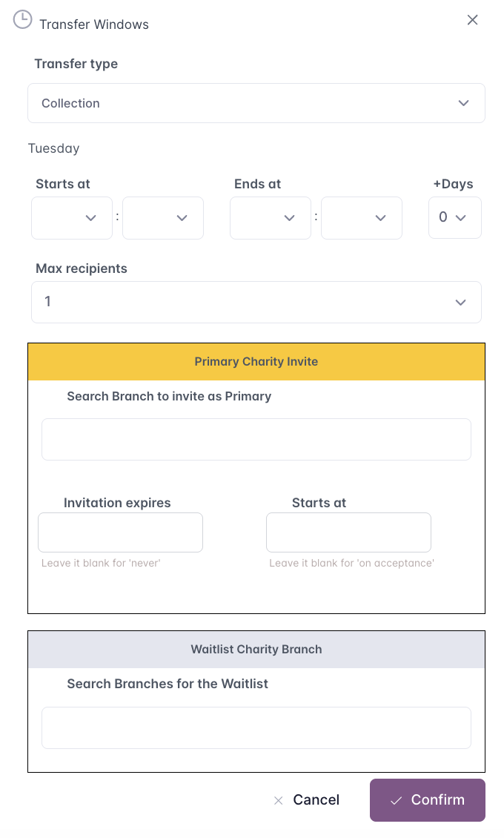This screenshot has height=838, width=504.
Task: Click the Tuesday day label
Action: 53,148
